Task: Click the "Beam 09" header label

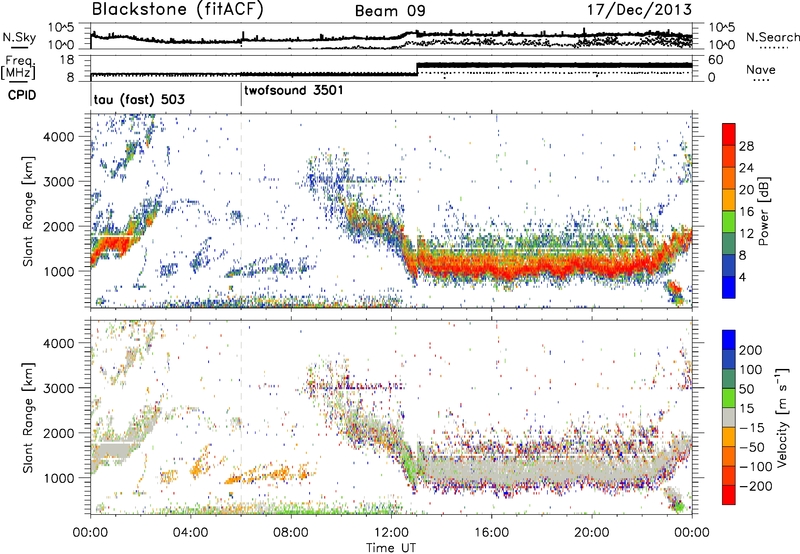Action: point(390,11)
